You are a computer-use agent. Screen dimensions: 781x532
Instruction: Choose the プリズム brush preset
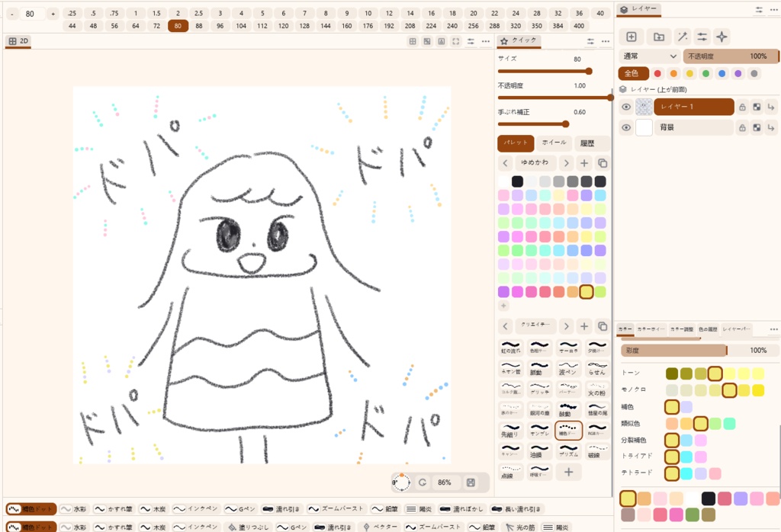tap(567, 451)
